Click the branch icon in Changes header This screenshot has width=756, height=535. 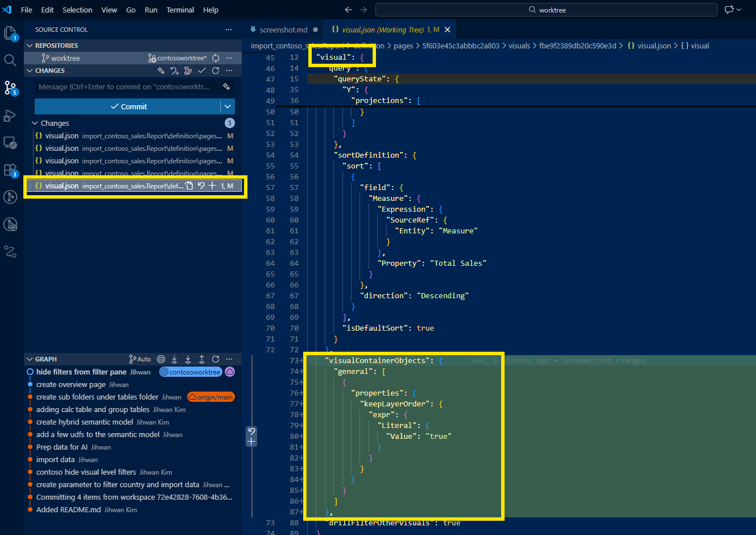188,71
